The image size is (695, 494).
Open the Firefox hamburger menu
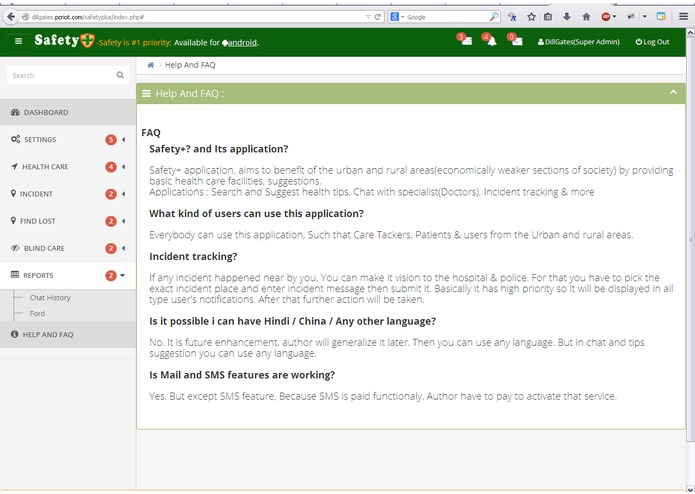pos(683,17)
